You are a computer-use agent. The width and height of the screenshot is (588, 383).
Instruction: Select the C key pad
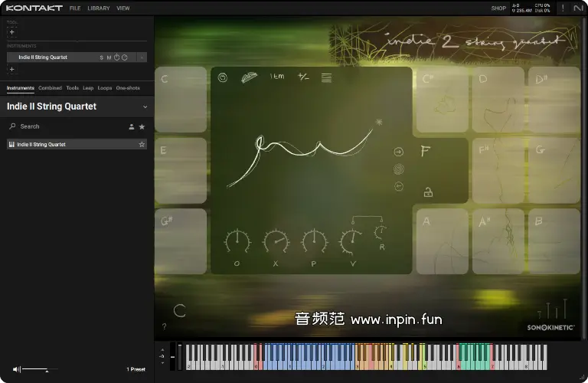pos(181,100)
